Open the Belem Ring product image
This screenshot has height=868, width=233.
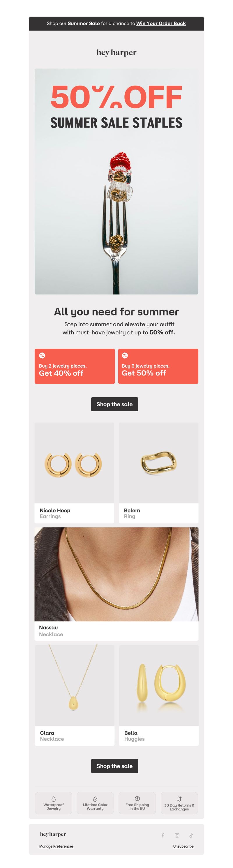159,463
